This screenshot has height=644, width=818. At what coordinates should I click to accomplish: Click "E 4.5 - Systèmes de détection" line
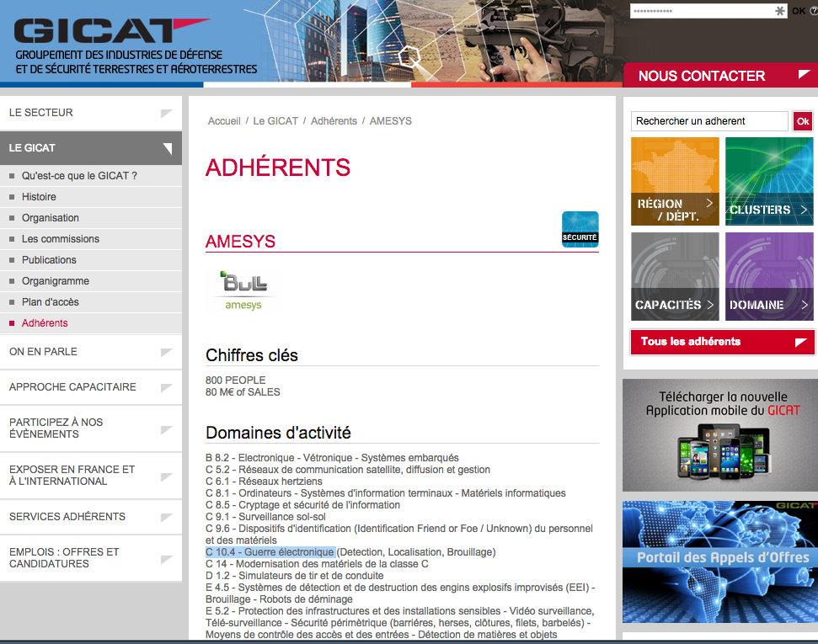coord(400,593)
